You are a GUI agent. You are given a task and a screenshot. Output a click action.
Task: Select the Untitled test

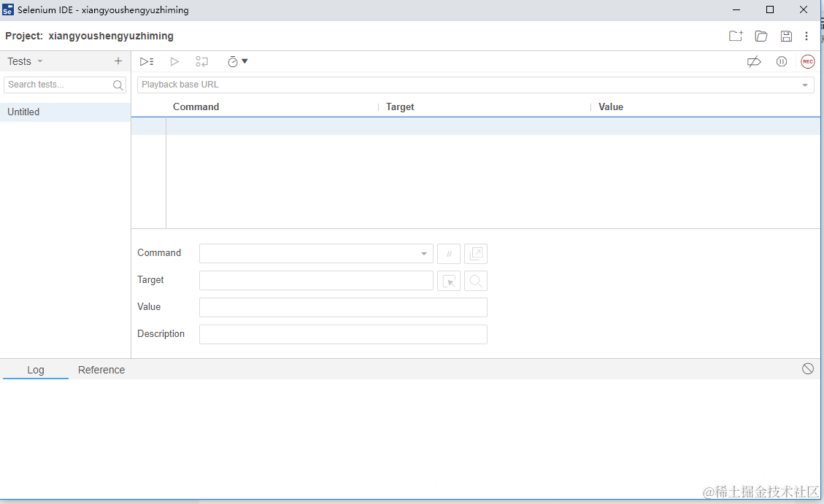(65, 112)
